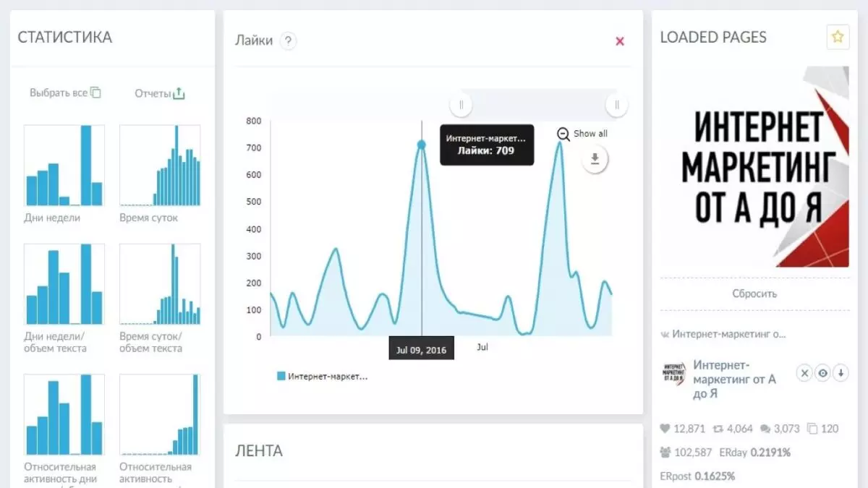
Task: Click the Show all zoom-out icon
Action: point(563,134)
